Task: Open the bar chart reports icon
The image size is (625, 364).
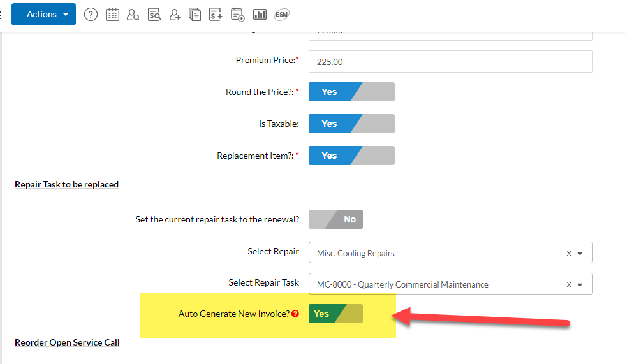Action: (x=260, y=14)
